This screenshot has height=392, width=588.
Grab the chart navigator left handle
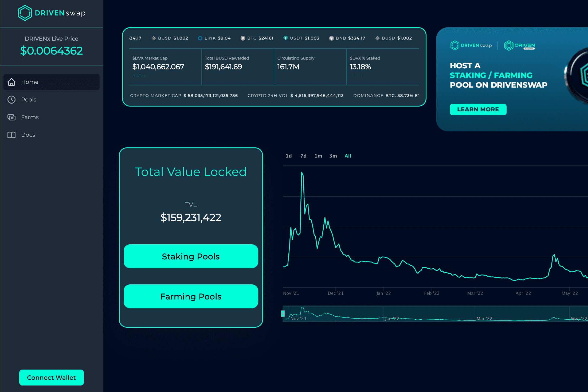(283, 314)
